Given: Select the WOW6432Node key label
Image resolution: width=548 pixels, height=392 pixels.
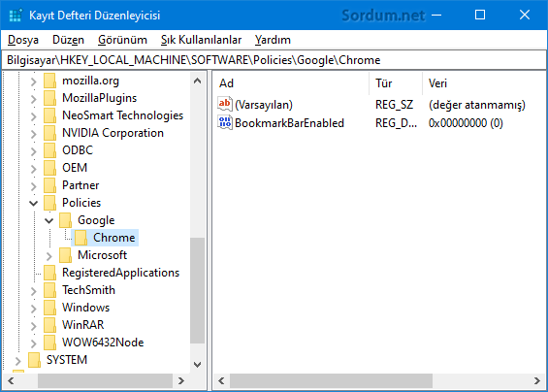Looking at the screenshot, I should pyautogui.click(x=103, y=343).
